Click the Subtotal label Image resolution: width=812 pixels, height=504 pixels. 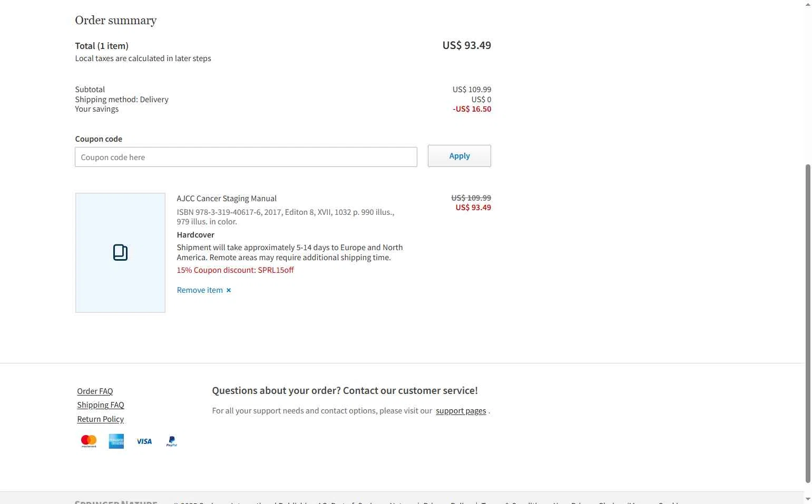tap(90, 90)
